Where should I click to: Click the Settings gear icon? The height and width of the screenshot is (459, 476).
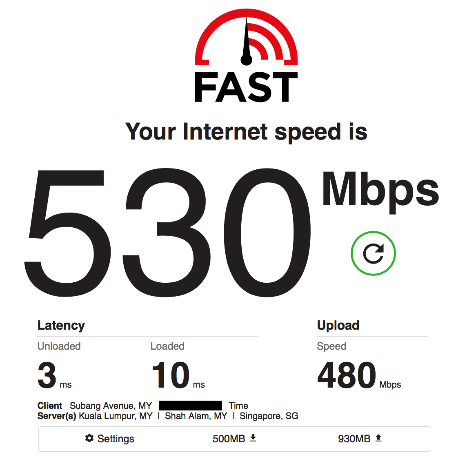coord(89,438)
